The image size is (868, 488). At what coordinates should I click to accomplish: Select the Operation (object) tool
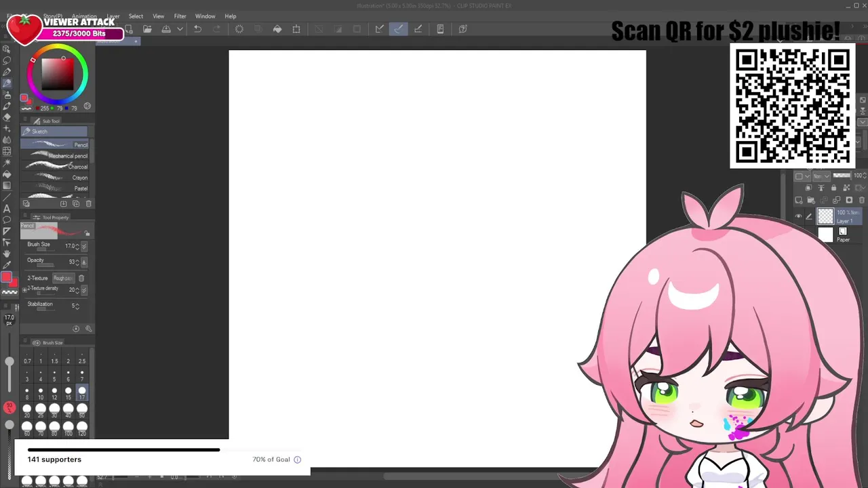(7, 49)
